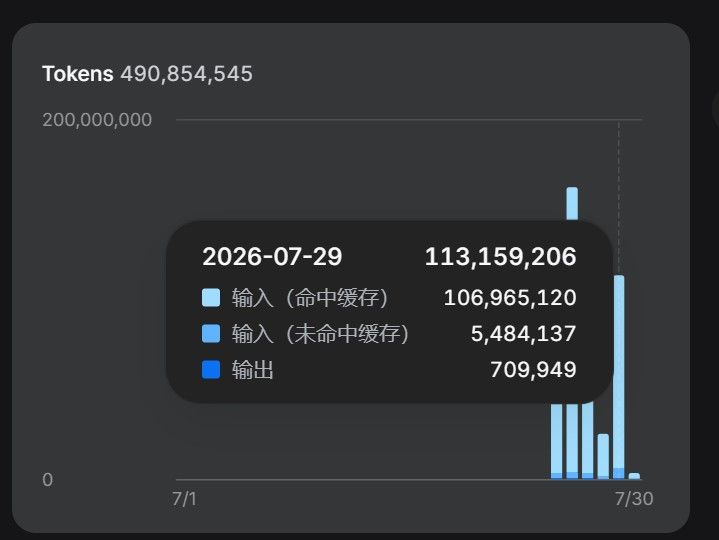Viewport: 719px width, 540px height.
Task: Click the Tokens total 490,854,545
Action: coord(186,74)
